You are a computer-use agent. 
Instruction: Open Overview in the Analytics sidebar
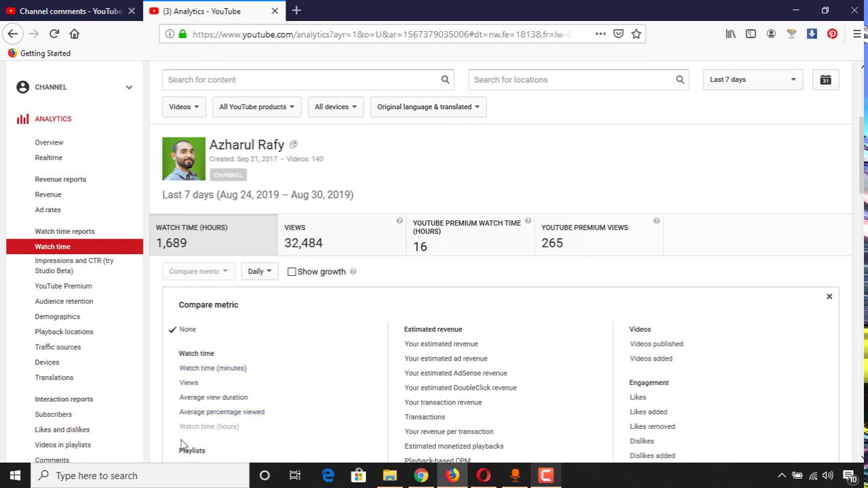[x=49, y=142]
